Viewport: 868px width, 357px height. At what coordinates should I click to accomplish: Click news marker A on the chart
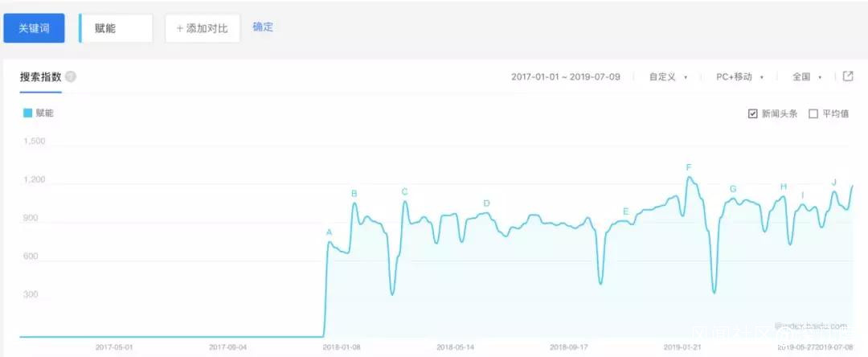coord(329,232)
